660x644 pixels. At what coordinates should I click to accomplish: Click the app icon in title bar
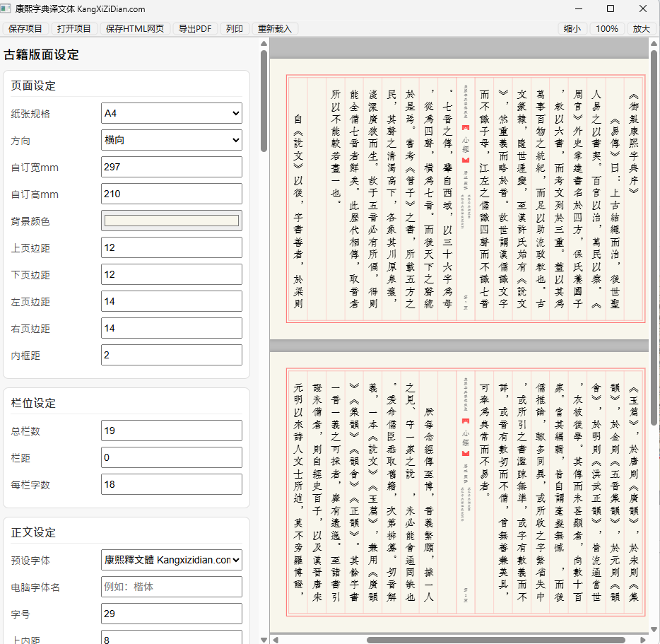tap(6, 8)
